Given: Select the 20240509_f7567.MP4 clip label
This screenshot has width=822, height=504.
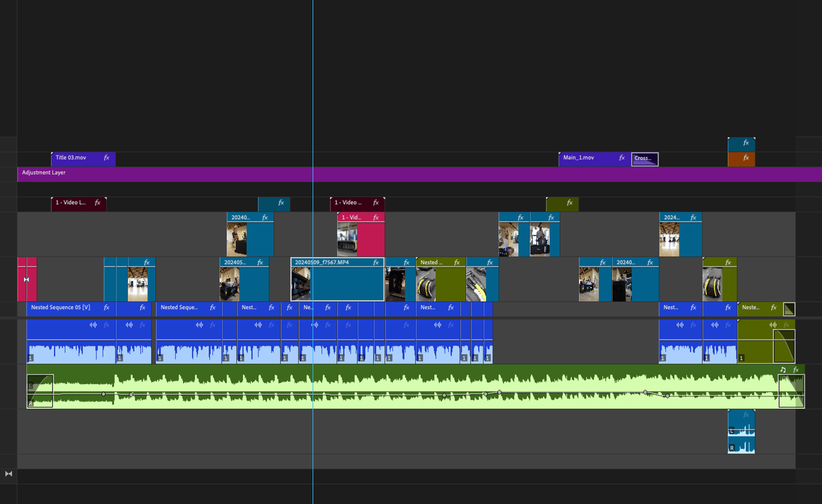Looking at the screenshot, I should pos(322,263).
